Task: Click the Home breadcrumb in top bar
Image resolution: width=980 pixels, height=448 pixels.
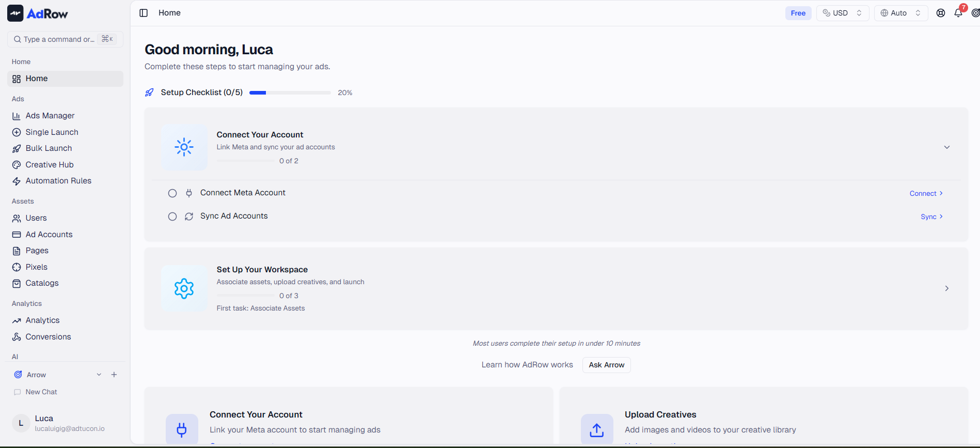Action: (x=169, y=13)
